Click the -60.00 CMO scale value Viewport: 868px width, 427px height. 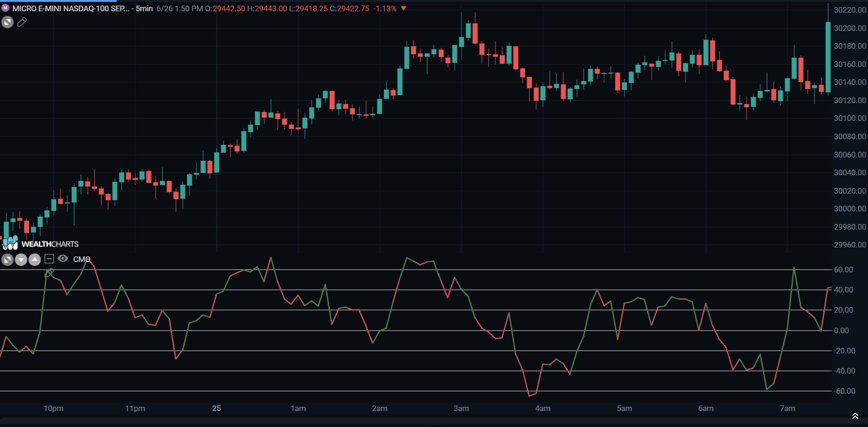tap(845, 391)
